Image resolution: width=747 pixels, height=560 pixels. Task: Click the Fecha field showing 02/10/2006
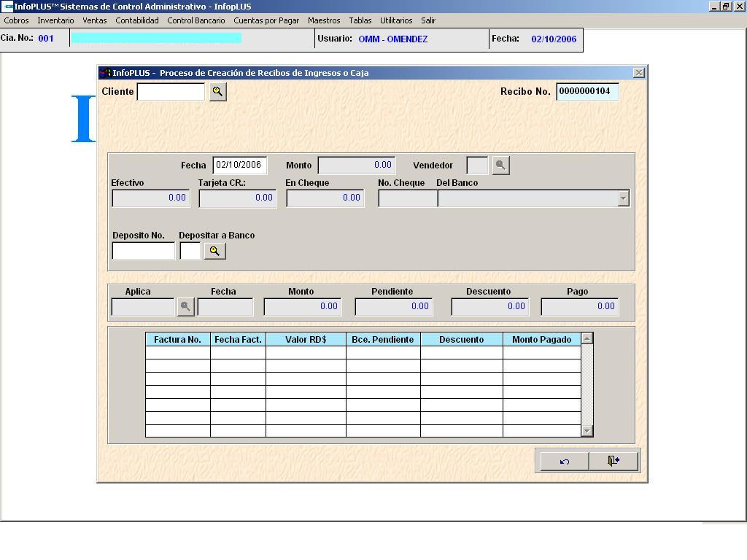coord(239,166)
